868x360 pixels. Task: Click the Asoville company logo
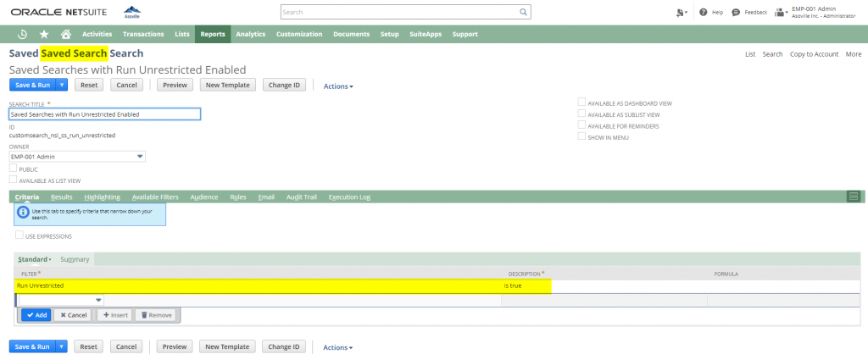pyautogui.click(x=131, y=12)
